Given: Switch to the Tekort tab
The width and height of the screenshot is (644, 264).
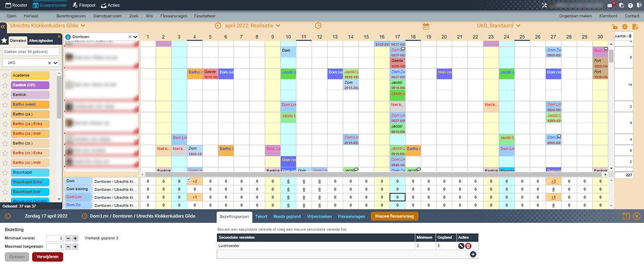Looking at the screenshot, I should coord(261,216).
